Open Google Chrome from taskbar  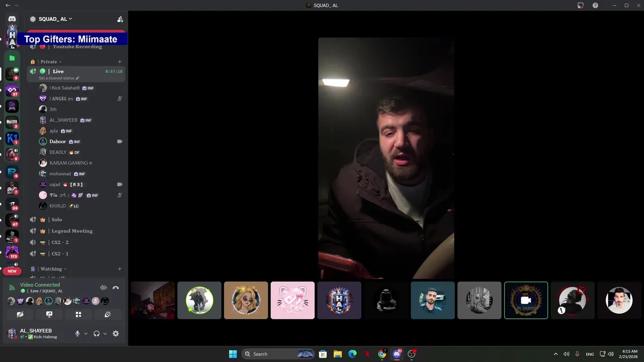coord(382,354)
